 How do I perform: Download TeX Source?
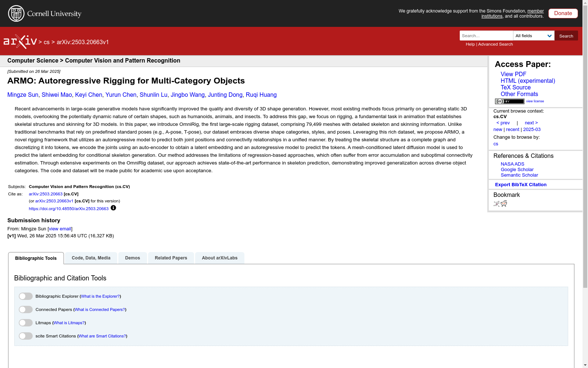516,87
